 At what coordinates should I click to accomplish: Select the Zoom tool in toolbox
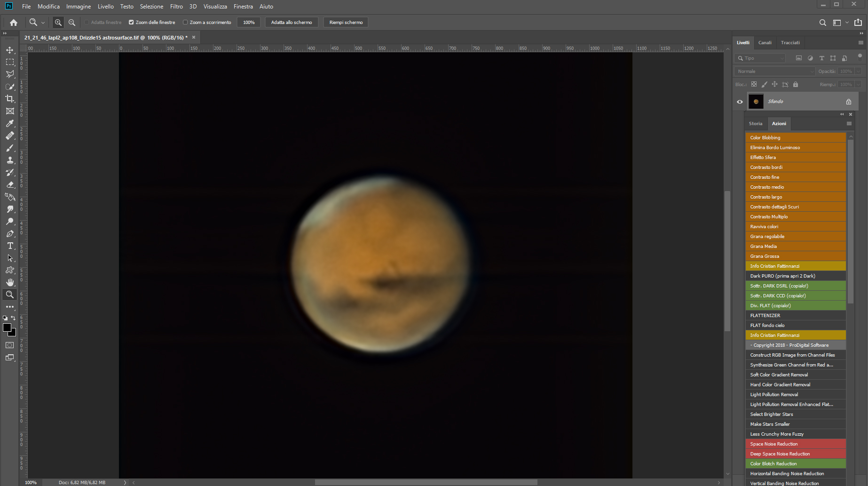10,295
